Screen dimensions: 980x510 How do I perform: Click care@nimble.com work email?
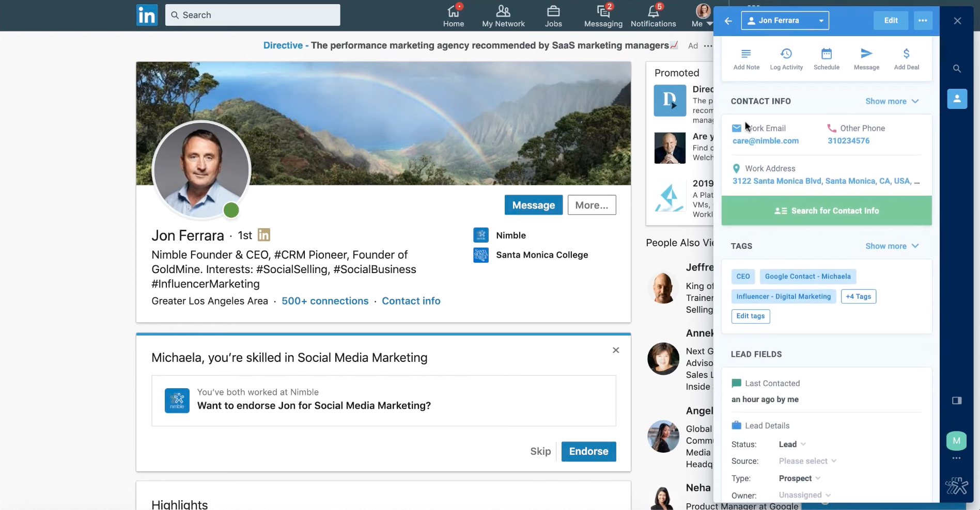coord(766,141)
